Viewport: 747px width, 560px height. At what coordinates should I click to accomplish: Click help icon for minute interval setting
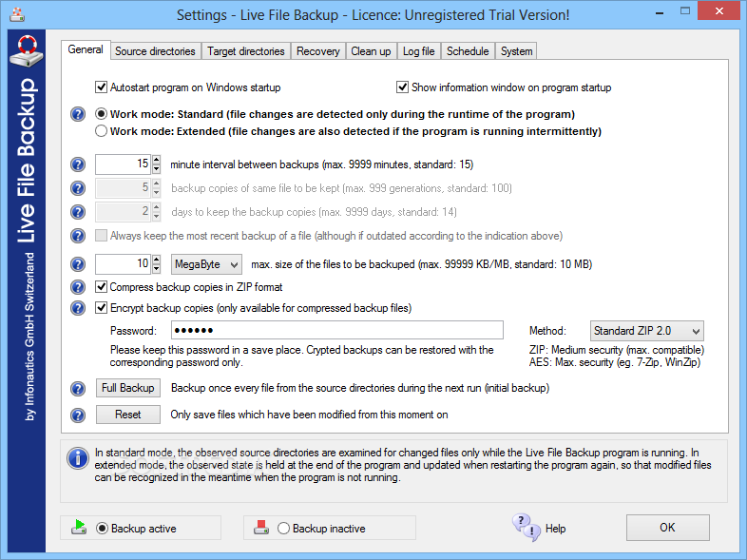tap(78, 164)
